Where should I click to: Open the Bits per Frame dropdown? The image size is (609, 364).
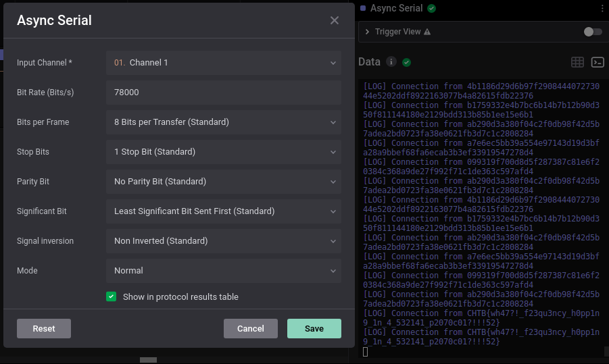[223, 122]
